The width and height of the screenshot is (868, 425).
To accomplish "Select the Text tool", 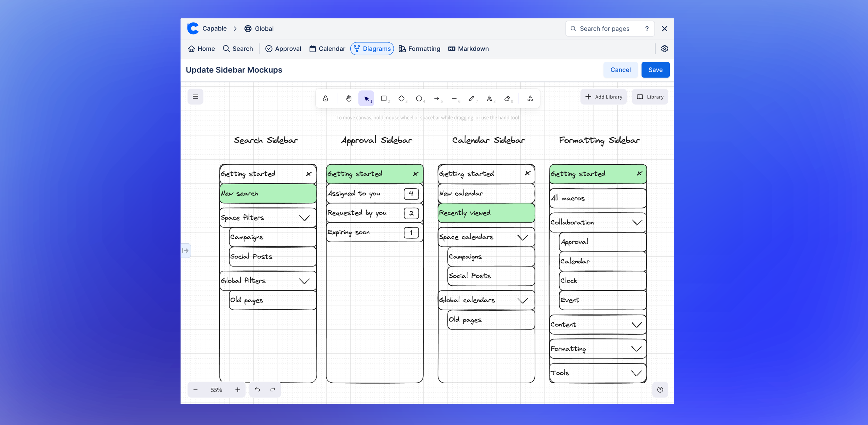I will [x=489, y=99].
